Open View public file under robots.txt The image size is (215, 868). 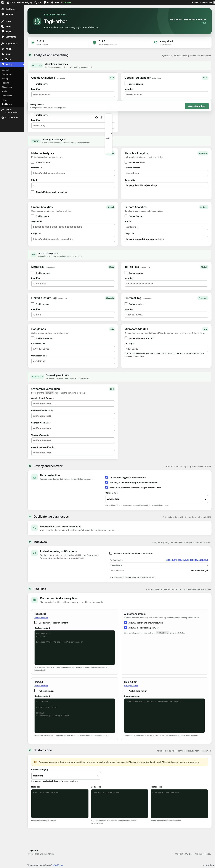[x=41, y=618]
